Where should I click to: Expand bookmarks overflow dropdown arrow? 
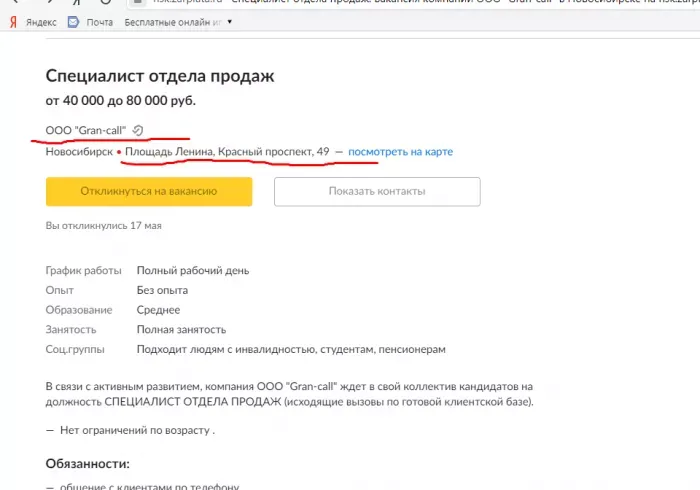point(229,21)
